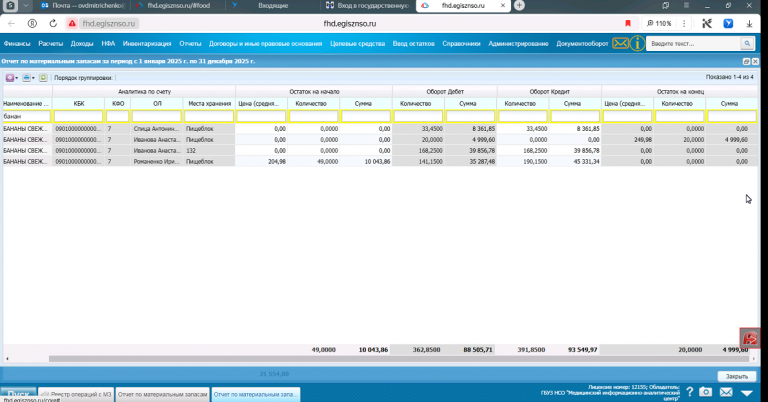This screenshot has height=402, width=768.
Task: Open the browser downloads arrow icon
Action: tap(749, 24)
